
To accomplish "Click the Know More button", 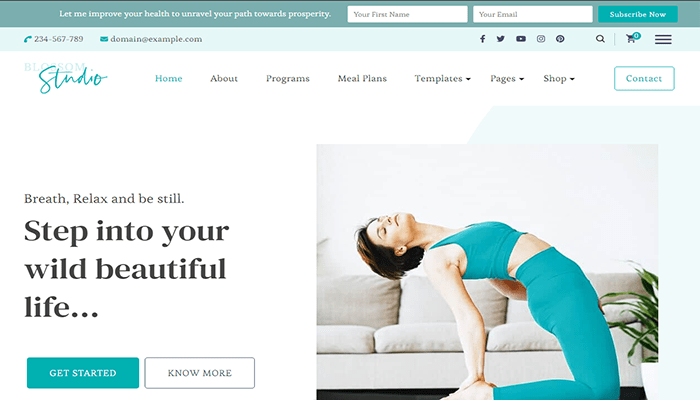I will coord(200,373).
